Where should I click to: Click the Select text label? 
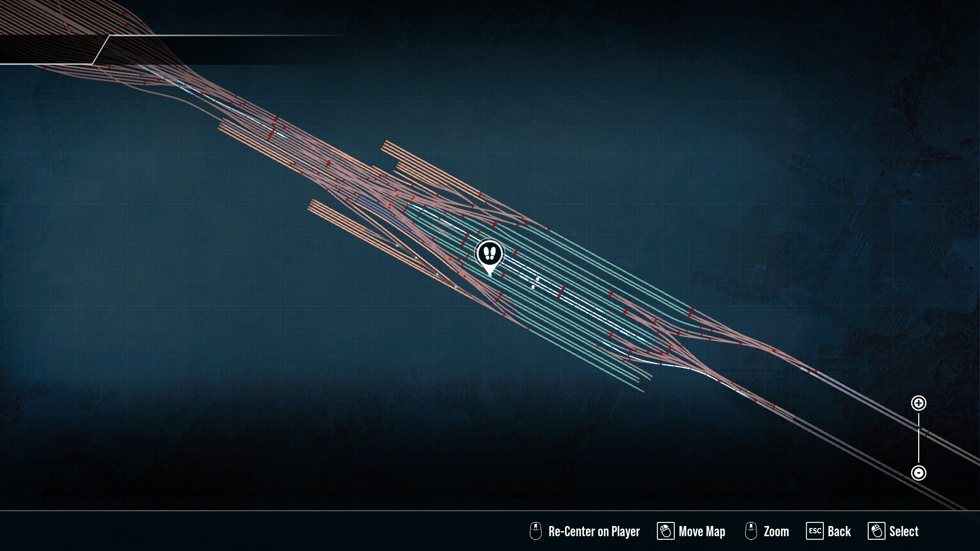(904, 532)
